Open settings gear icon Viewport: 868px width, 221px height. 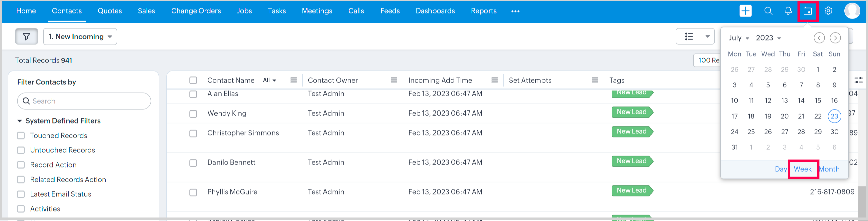[x=828, y=11]
